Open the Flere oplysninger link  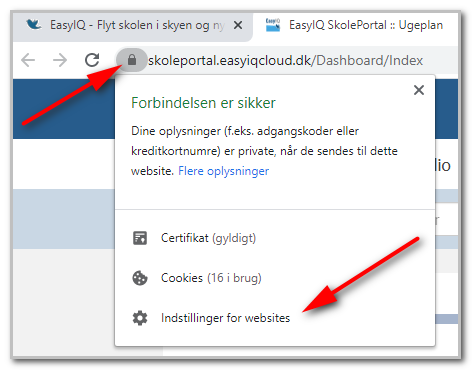224,171
